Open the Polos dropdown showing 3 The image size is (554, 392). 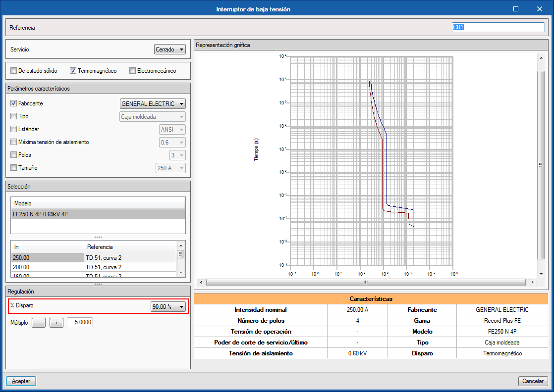pos(177,155)
